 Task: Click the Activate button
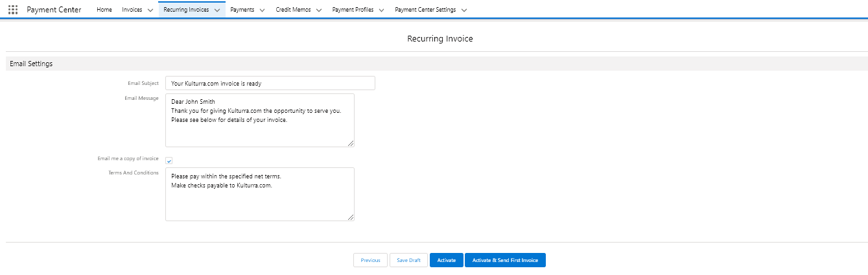point(446,260)
